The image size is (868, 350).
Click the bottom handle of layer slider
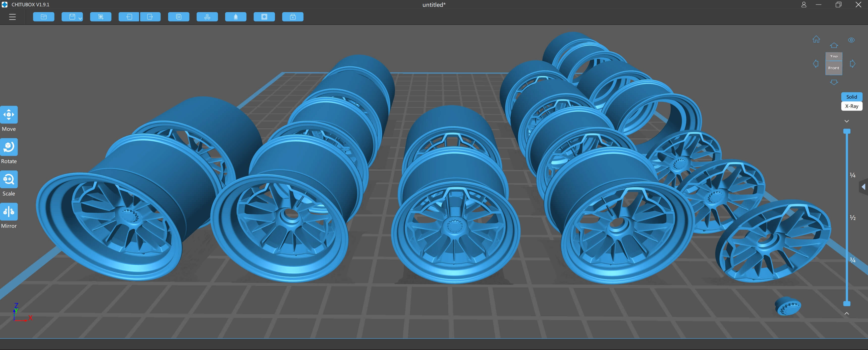click(x=847, y=304)
